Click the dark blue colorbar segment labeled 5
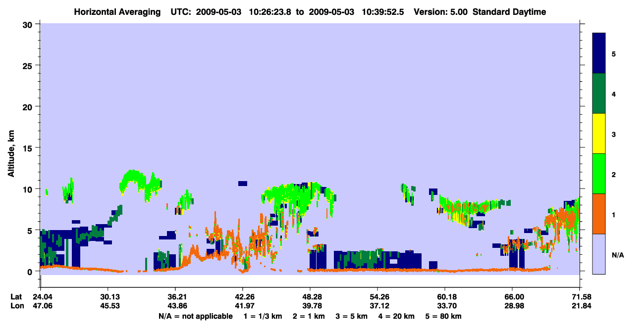 pos(599,53)
